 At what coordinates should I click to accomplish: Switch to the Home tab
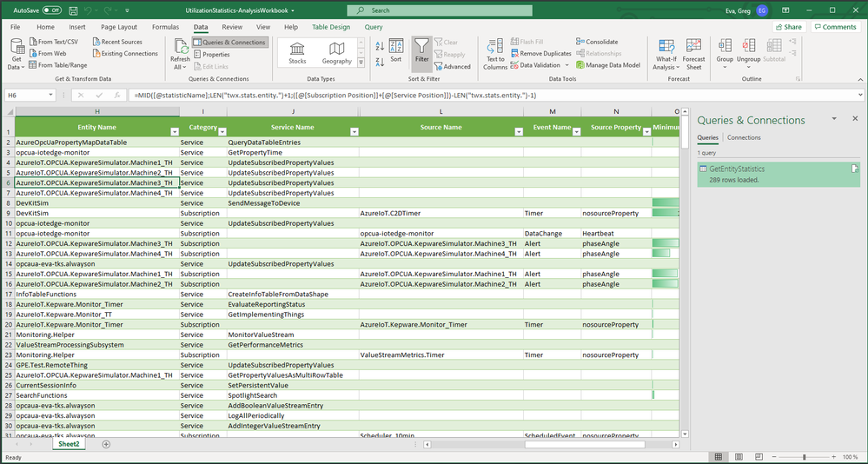[x=45, y=27]
